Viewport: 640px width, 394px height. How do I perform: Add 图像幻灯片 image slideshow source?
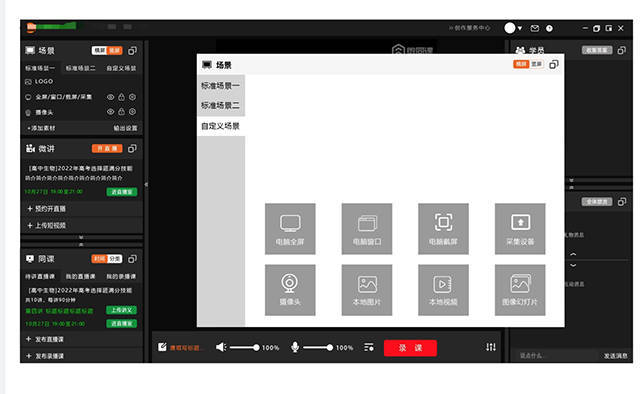coord(520,290)
